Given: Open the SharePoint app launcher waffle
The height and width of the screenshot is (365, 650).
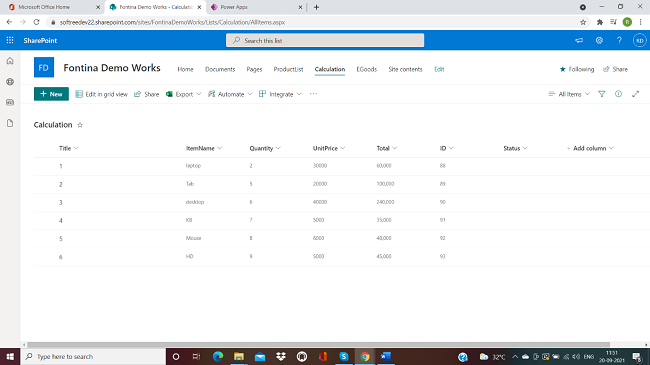Looking at the screenshot, I should point(10,40).
